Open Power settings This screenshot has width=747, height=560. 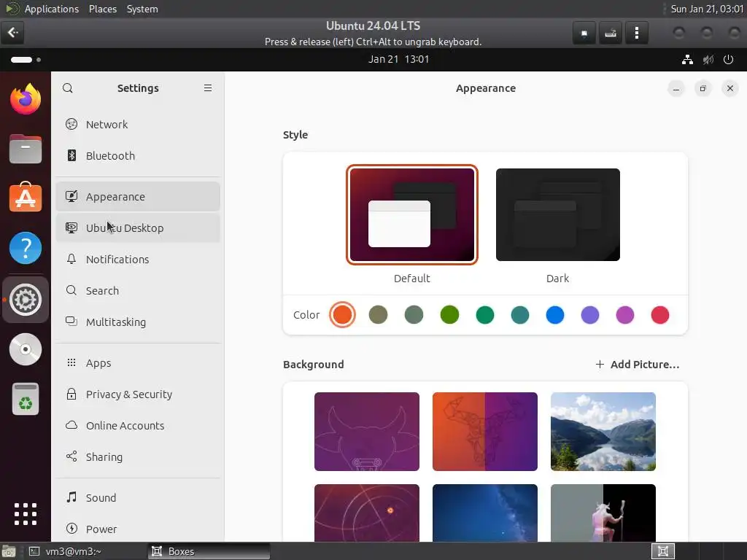pyautogui.click(x=138, y=529)
